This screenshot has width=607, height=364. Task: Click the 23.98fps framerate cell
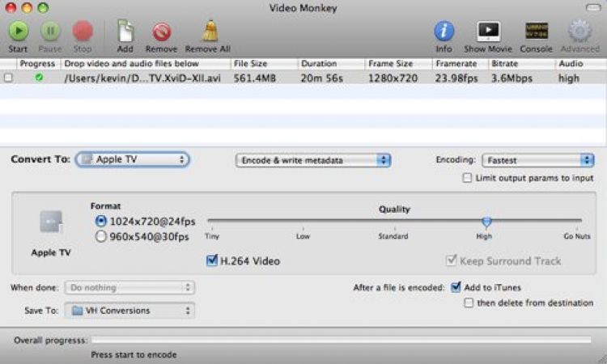[456, 78]
